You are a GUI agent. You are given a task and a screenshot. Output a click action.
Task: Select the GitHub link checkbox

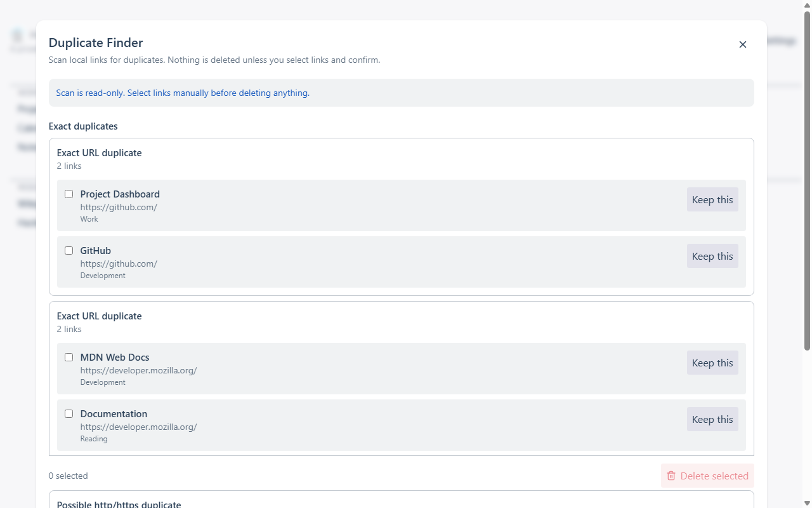(69, 251)
